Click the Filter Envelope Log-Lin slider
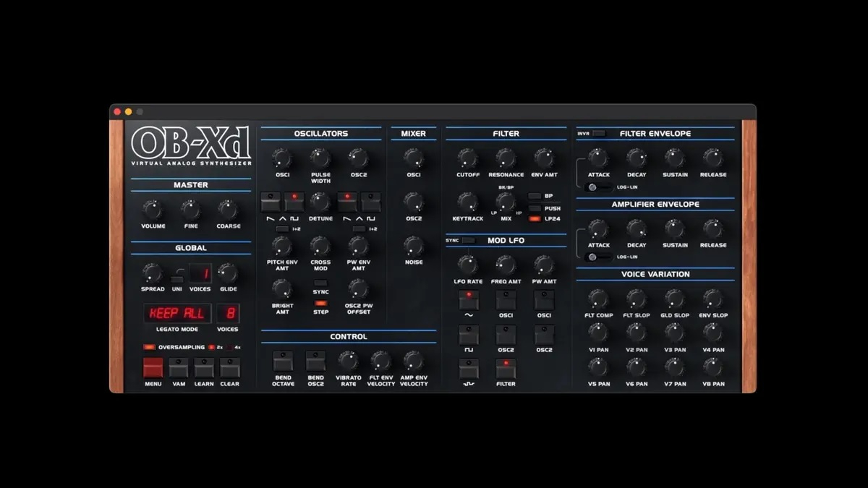This screenshot has height=488, width=868. [597, 187]
